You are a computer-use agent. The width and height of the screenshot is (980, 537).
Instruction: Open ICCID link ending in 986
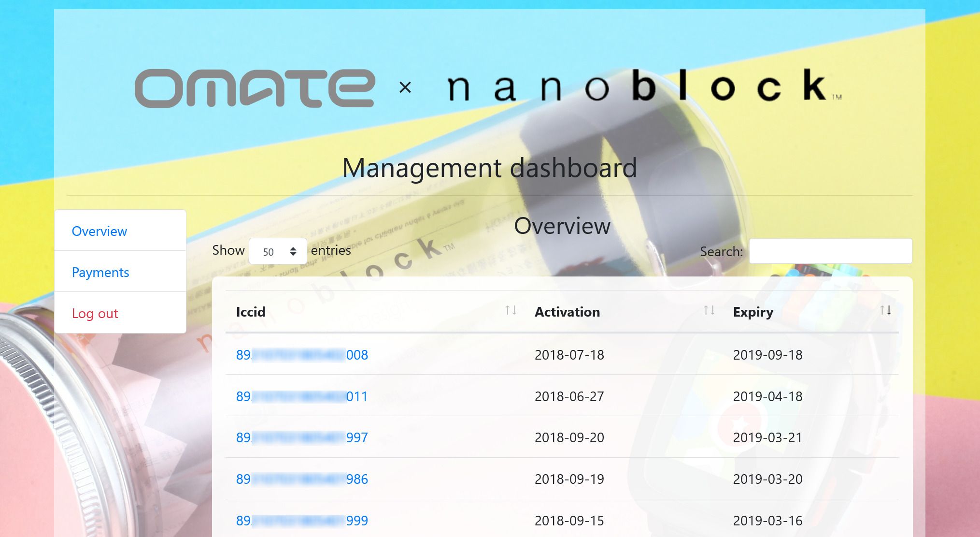(x=302, y=479)
